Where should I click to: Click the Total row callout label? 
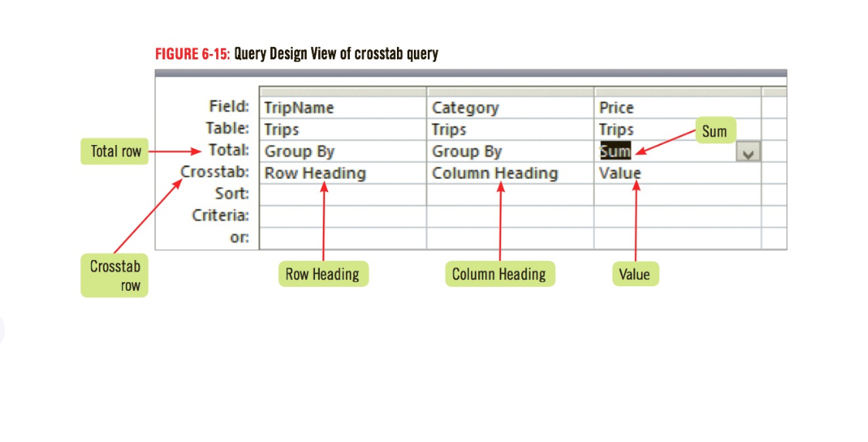tap(115, 151)
